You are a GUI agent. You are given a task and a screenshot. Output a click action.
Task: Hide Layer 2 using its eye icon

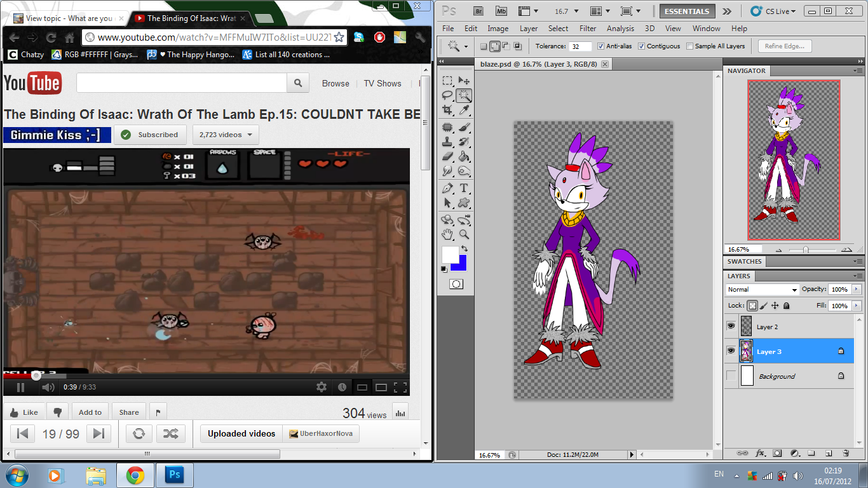(x=731, y=326)
